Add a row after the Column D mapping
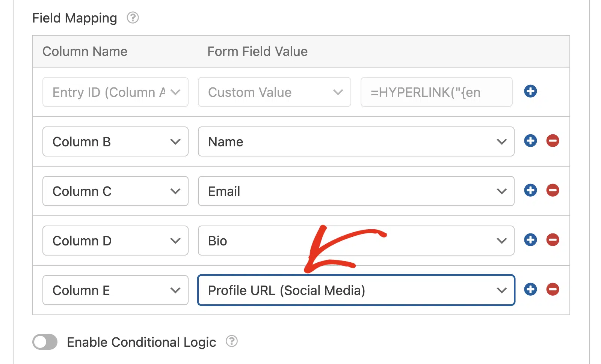The height and width of the screenshot is (364, 601). 530,240
